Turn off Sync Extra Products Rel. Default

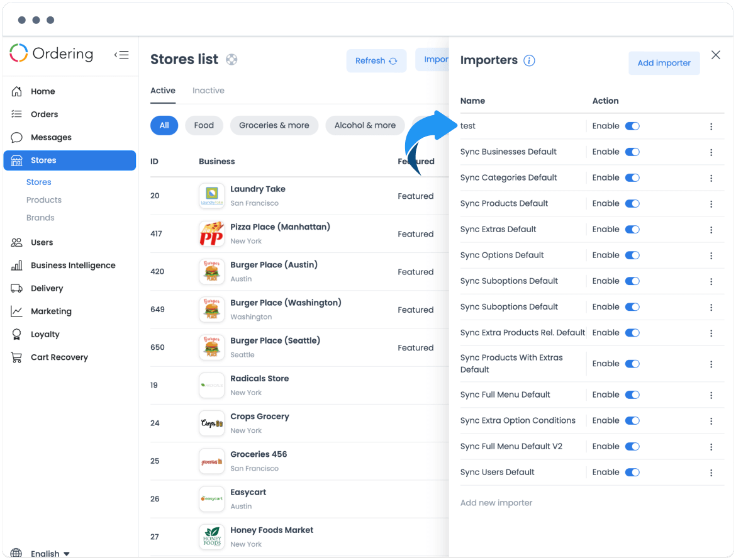(632, 332)
